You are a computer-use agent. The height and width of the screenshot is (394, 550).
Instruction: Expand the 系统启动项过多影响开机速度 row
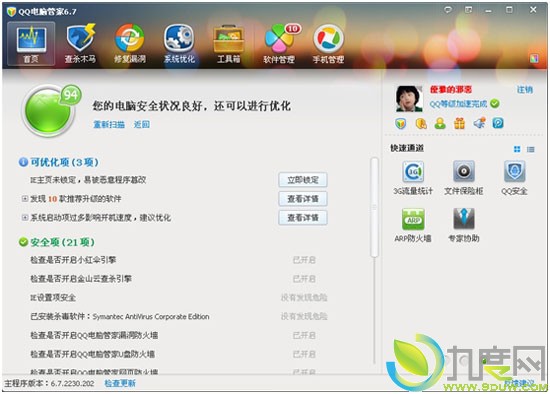tap(25, 218)
